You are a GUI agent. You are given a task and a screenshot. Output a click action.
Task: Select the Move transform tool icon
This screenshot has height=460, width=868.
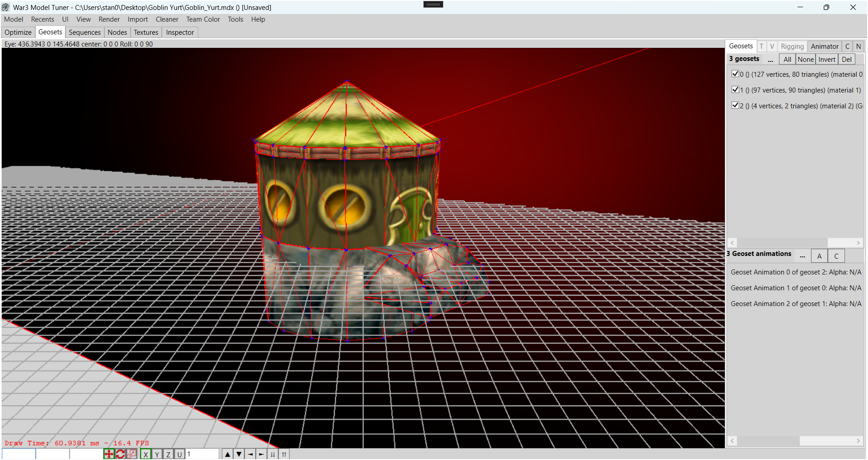[x=109, y=454]
